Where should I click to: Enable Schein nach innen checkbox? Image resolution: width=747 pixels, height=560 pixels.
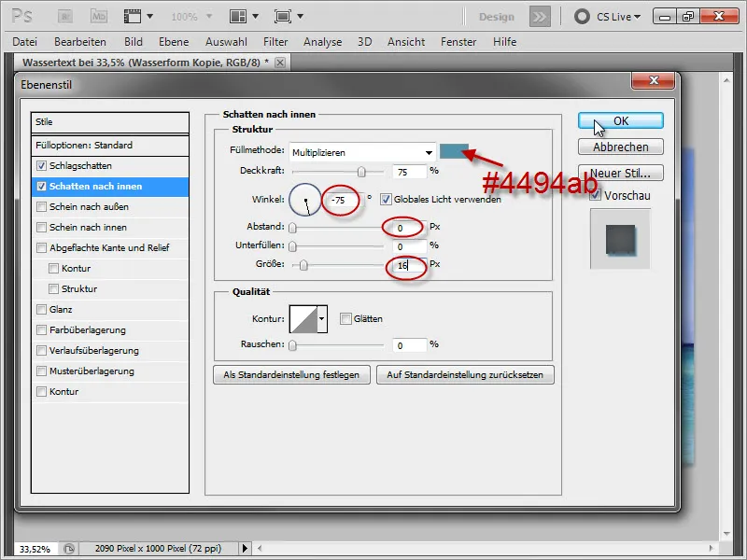click(x=41, y=227)
